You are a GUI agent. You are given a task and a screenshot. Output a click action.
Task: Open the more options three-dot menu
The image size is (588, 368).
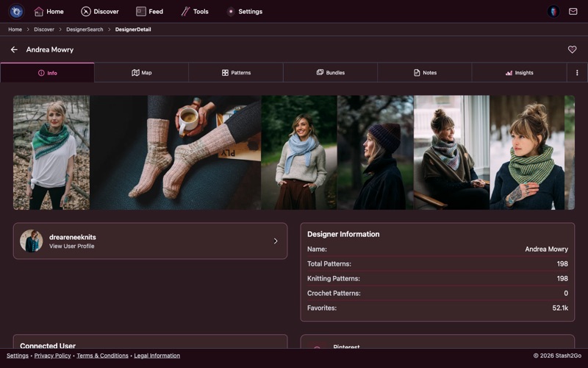pos(577,73)
